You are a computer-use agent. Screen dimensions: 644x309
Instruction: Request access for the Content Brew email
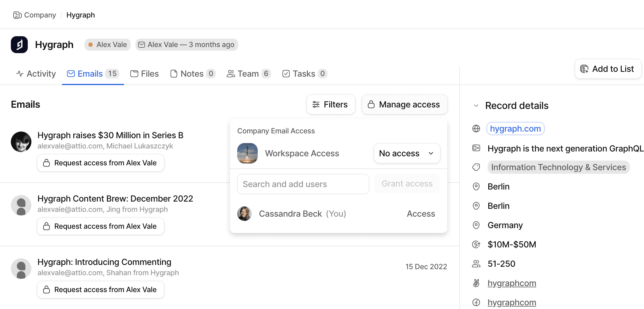pyautogui.click(x=101, y=226)
